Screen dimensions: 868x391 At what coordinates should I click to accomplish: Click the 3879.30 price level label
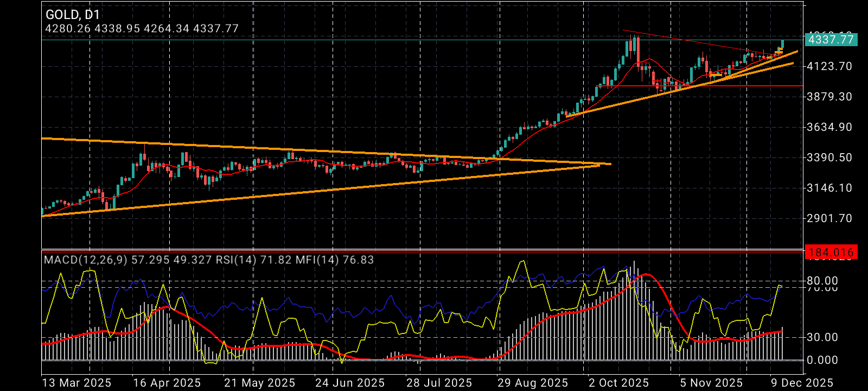[829, 97]
